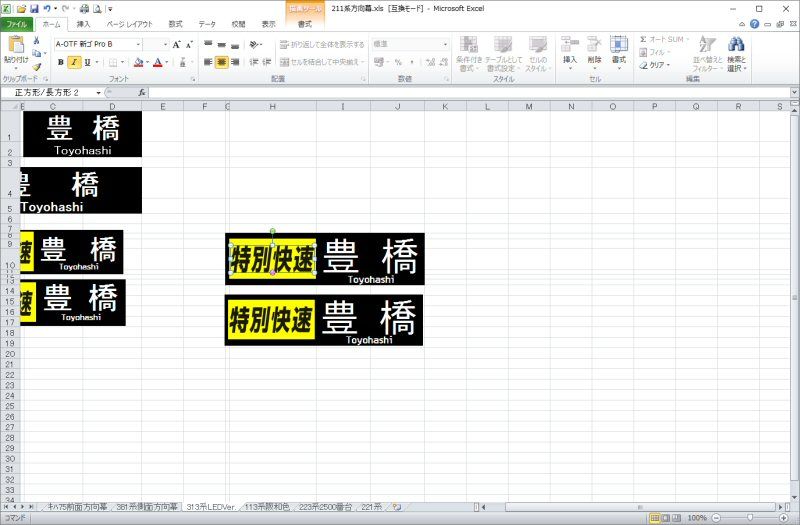The image size is (800, 525).
Task: Toggle Bold formatting
Action: 61,62
